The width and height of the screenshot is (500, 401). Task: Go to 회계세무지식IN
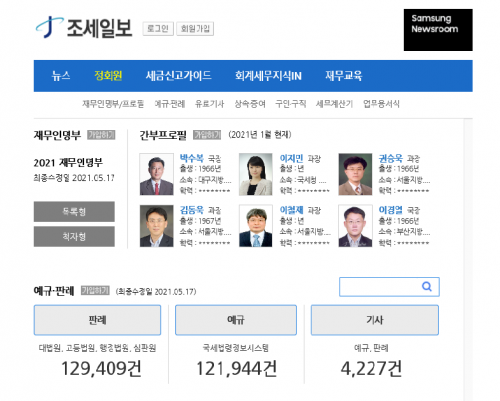(x=268, y=76)
